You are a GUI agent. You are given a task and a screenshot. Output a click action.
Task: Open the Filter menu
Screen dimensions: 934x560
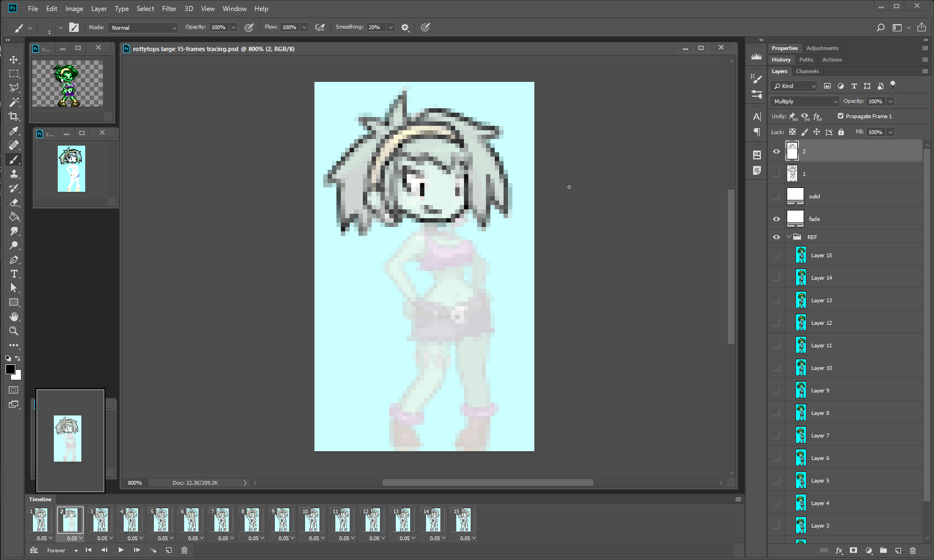[x=169, y=9]
